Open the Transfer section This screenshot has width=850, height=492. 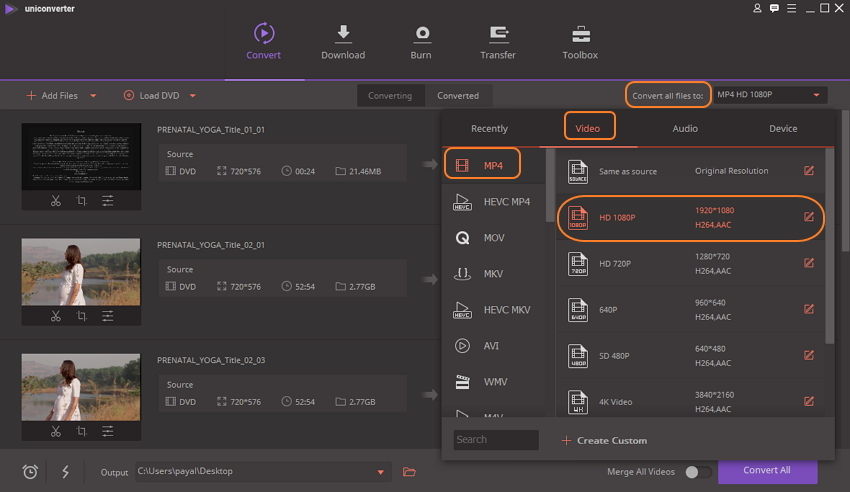(498, 41)
